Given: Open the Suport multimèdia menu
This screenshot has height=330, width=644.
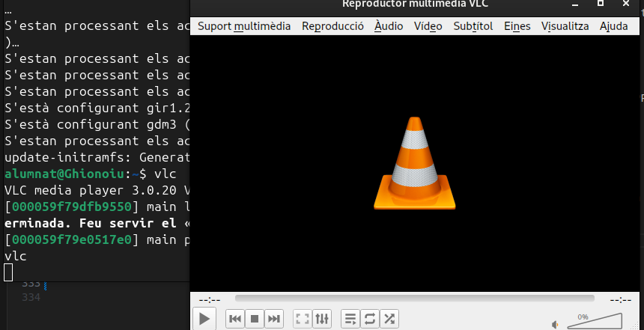Looking at the screenshot, I should point(244,26).
